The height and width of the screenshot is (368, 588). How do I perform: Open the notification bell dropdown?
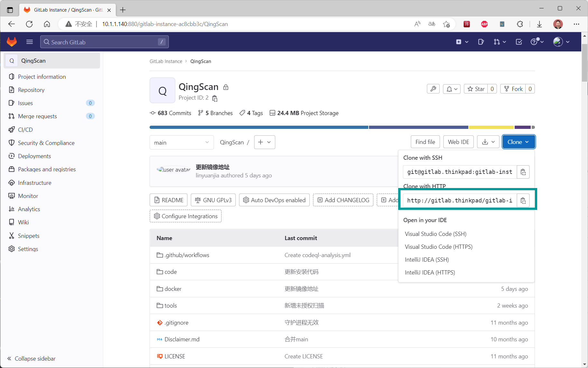[x=452, y=89]
